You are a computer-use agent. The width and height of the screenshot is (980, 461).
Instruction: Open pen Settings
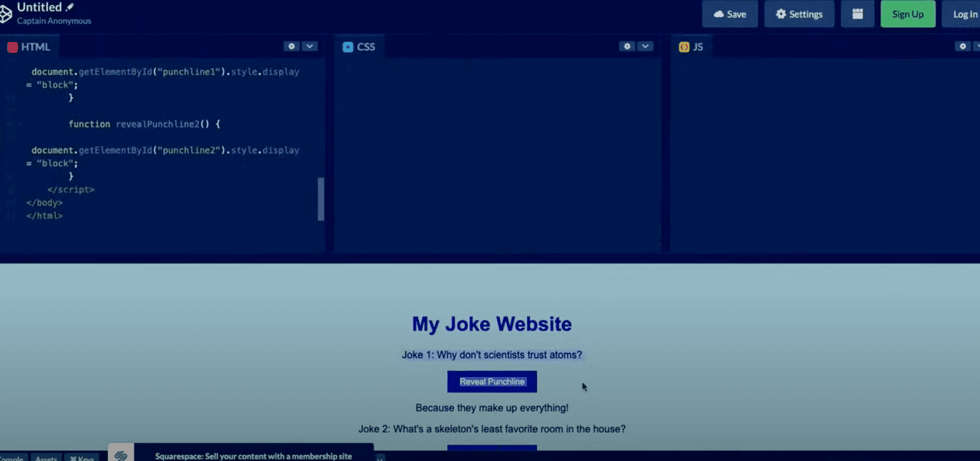799,13
